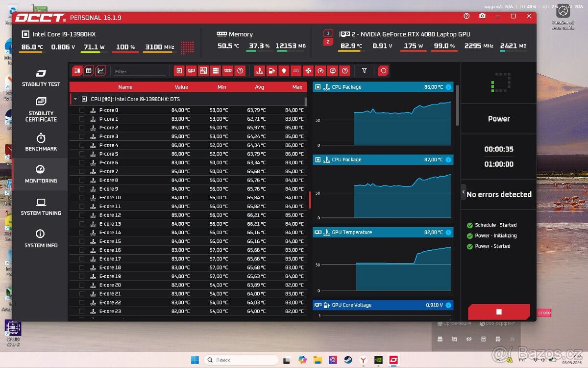Screen dimensions: 588x368
Task: Tick the checkbox for E-core 12
Action: click(x=82, y=215)
